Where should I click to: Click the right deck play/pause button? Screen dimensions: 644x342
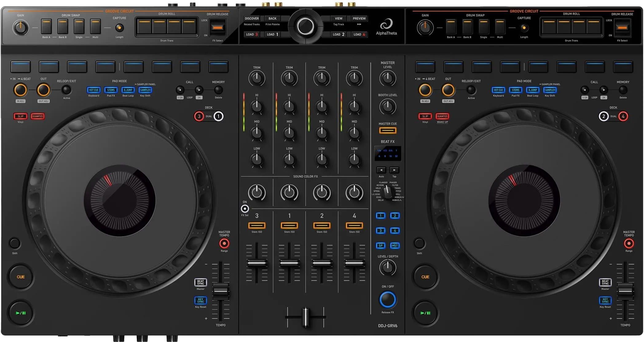tap(425, 313)
